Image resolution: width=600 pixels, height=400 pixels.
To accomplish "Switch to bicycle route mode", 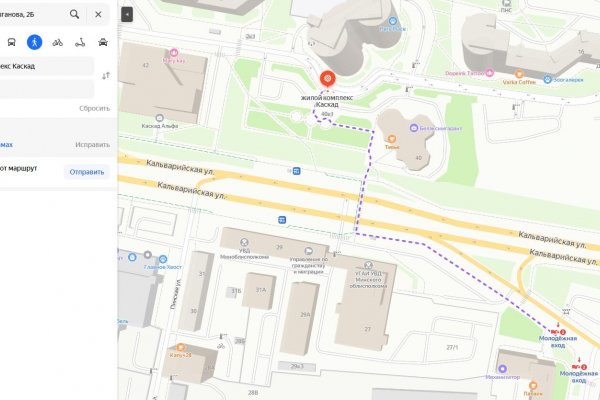I will pyautogui.click(x=57, y=42).
